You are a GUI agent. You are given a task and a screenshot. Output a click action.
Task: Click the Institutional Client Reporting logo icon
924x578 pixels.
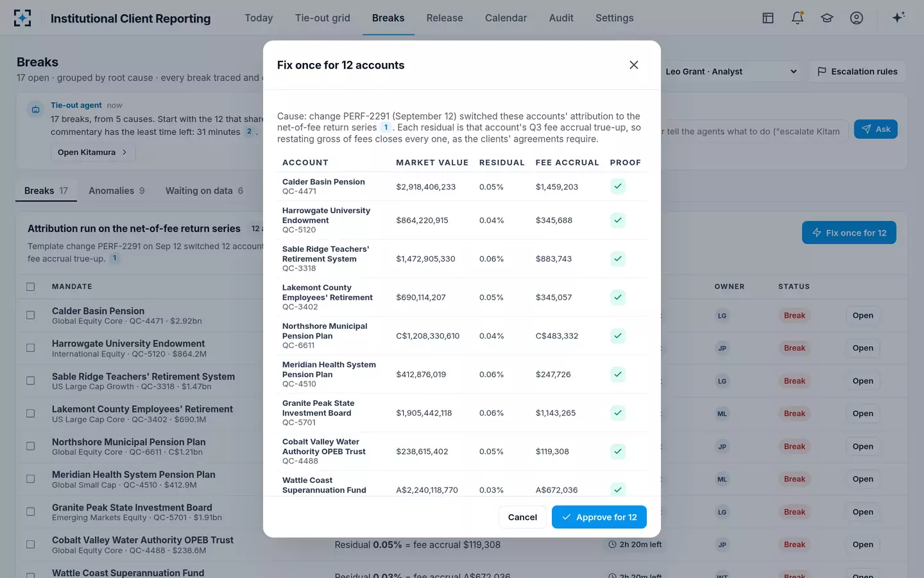pyautogui.click(x=22, y=18)
